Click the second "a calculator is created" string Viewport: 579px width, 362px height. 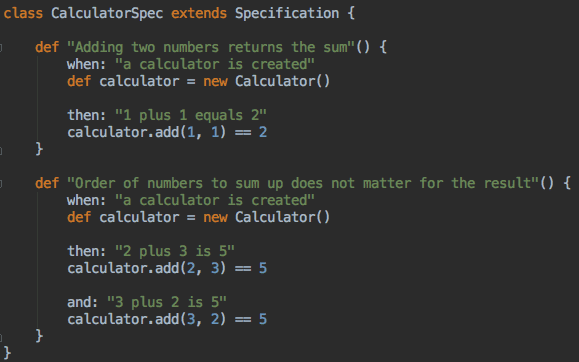coord(215,200)
